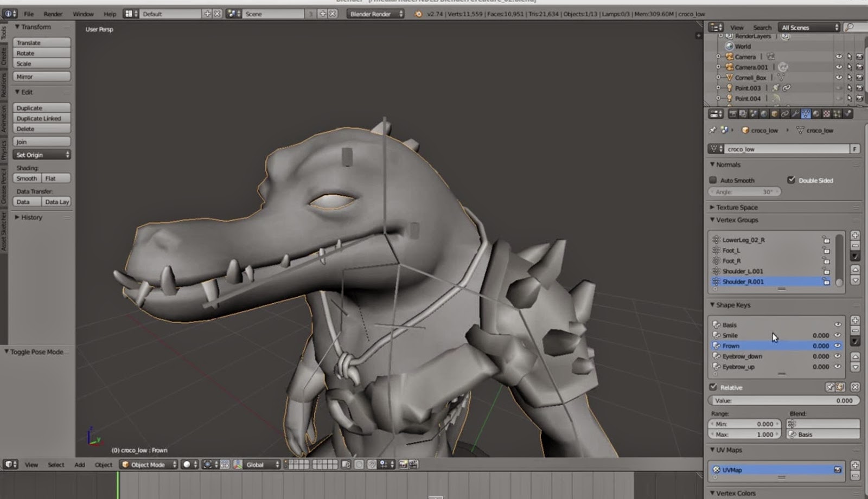Mute the Smile shape key eye
Viewport: 868px width, 499px height.
(838, 335)
